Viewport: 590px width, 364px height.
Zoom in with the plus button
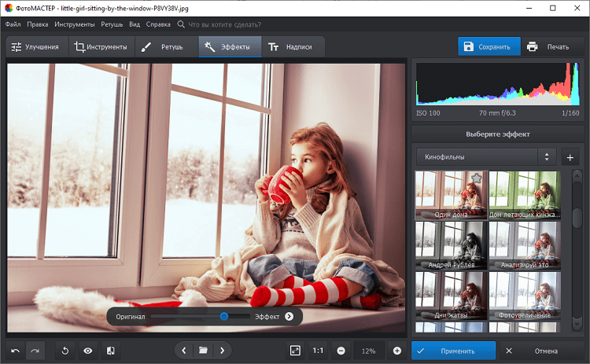click(x=397, y=351)
